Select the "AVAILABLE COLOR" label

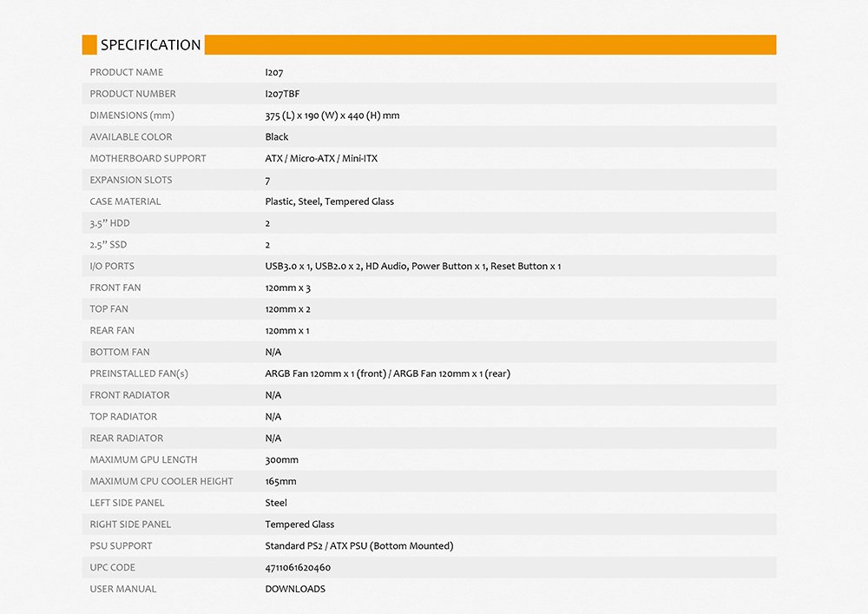point(131,136)
